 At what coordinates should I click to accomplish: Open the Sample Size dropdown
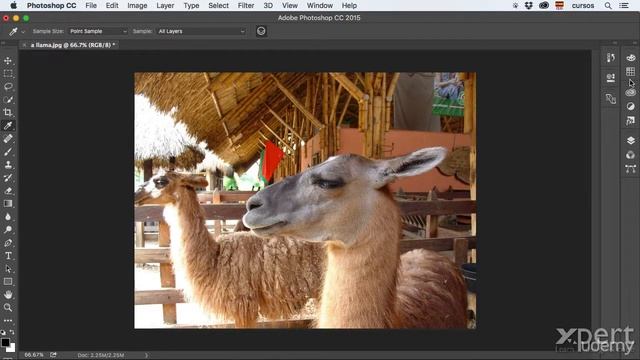click(98, 31)
